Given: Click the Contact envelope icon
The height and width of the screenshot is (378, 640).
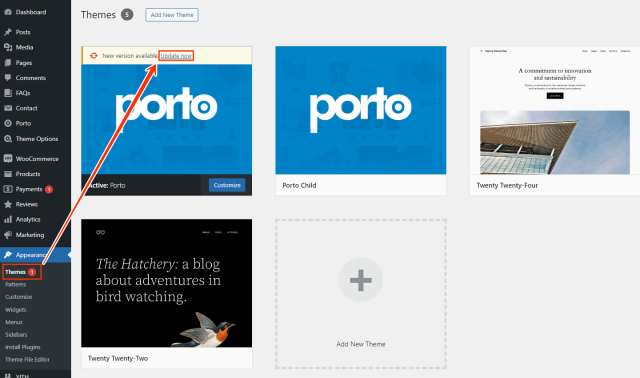Looking at the screenshot, I should point(8,108).
